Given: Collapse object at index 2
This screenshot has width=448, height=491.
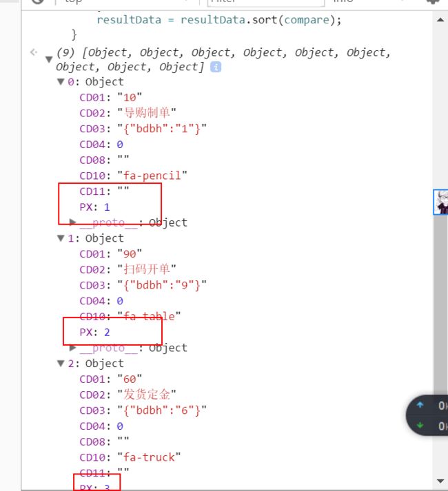Looking at the screenshot, I should click(x=61, y=364).
